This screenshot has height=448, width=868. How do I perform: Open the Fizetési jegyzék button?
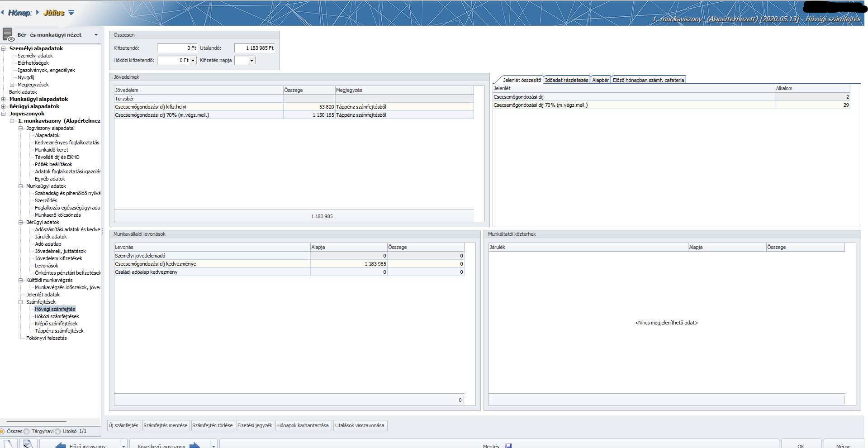point(255,425)
